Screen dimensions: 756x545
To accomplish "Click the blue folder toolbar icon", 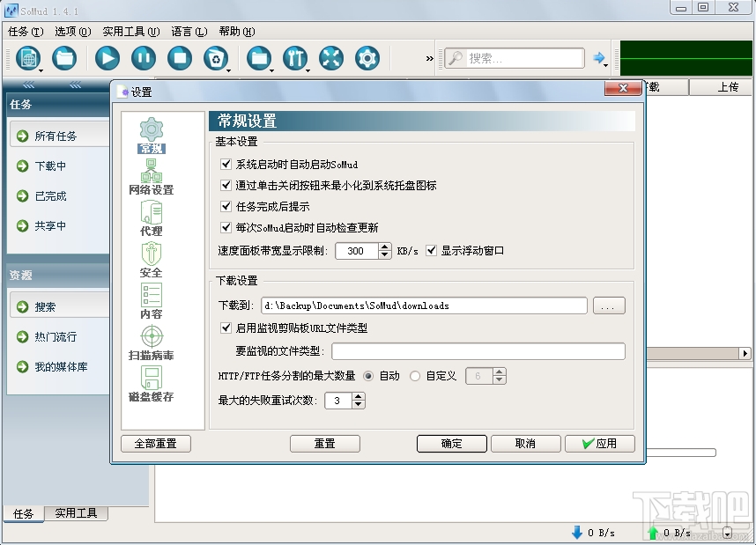I will pos(259,58).
